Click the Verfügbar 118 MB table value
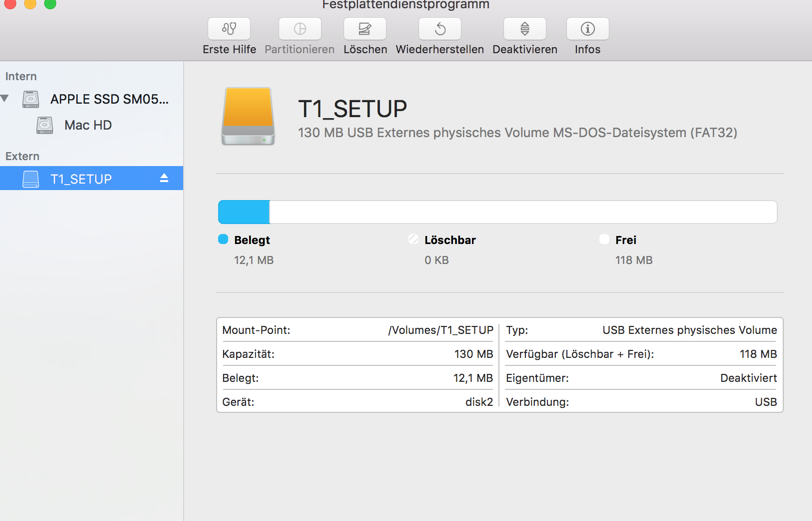This screenshot has width=812, height=521. tap(758, 354)
